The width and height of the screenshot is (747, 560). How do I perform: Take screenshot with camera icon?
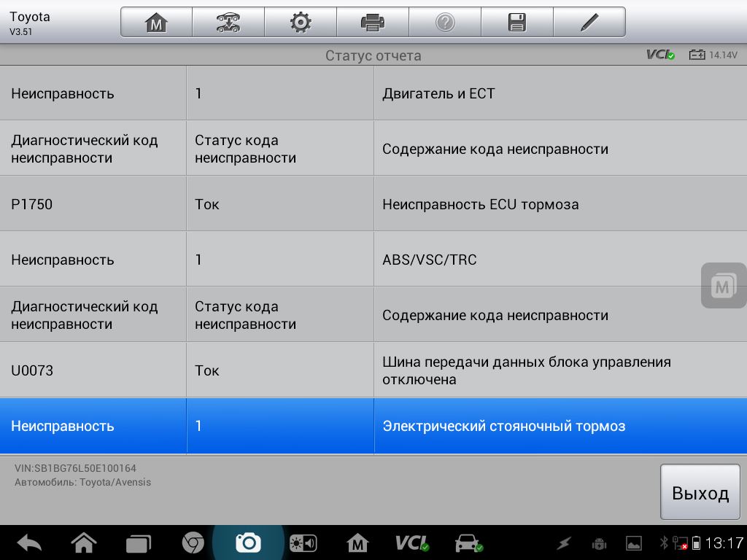point(248,542)
